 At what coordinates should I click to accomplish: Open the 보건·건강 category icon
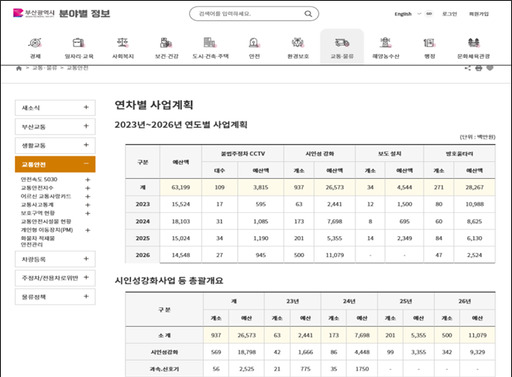click(x=166, y=43)
